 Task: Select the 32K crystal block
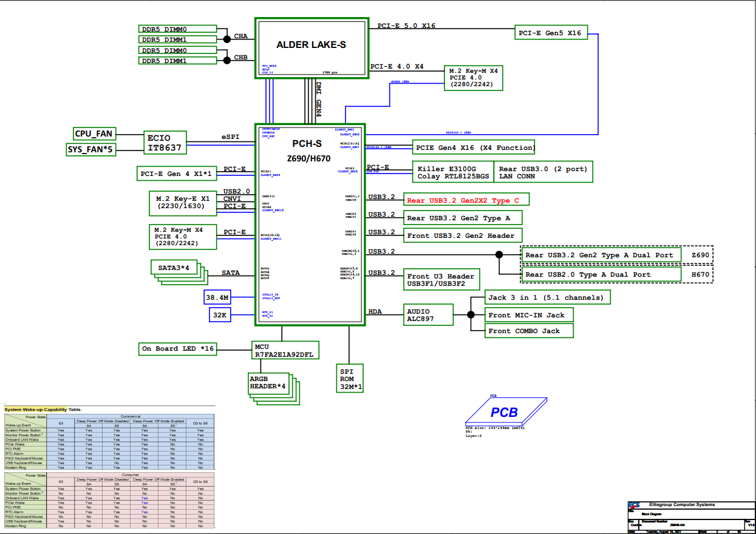tap(219, 314)
